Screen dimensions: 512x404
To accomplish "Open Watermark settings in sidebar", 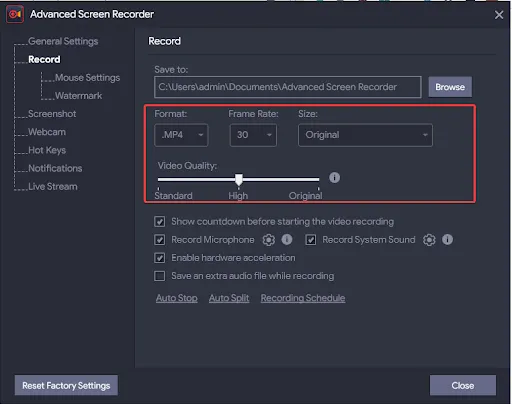I will 78,96.
